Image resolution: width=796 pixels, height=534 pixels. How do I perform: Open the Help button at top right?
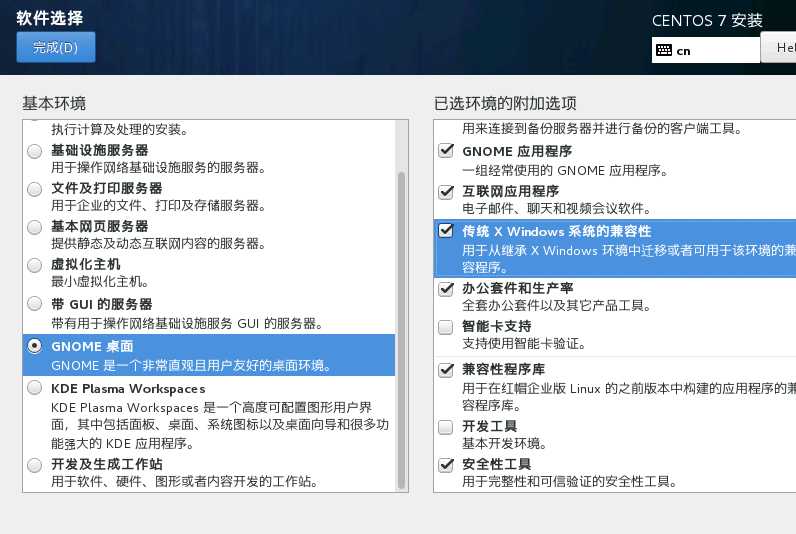coord(779,48)
